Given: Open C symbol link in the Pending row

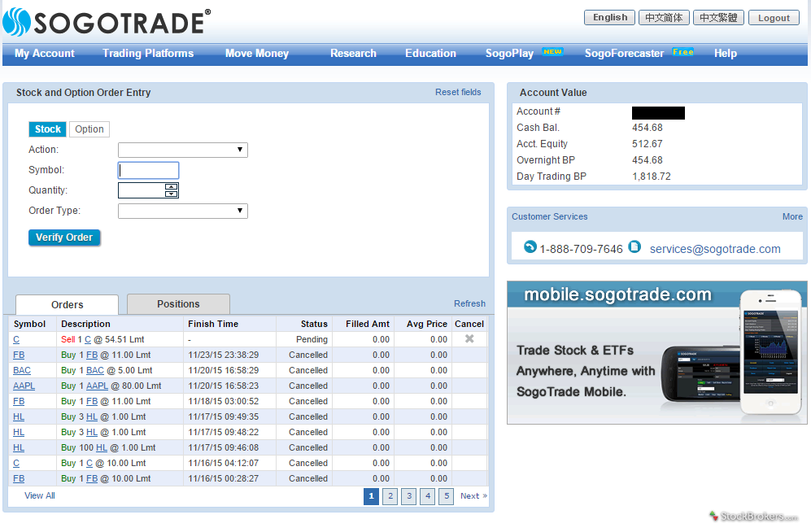Looking at the screenshot, I should pos(16,339).
